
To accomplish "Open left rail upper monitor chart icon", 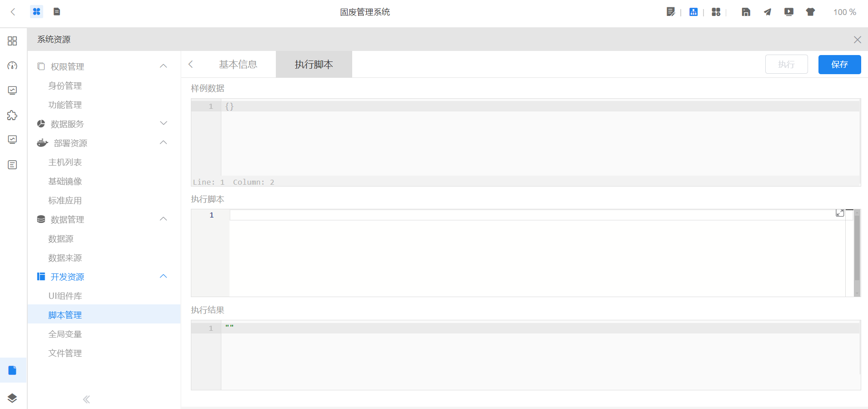I will (x=13, y=90).
